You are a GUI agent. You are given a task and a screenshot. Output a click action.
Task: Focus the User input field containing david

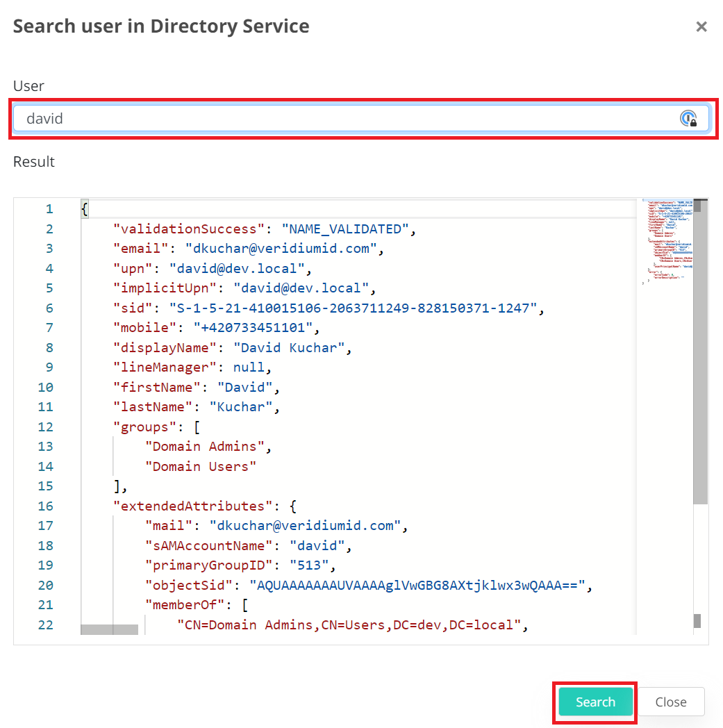coord(347,119)
